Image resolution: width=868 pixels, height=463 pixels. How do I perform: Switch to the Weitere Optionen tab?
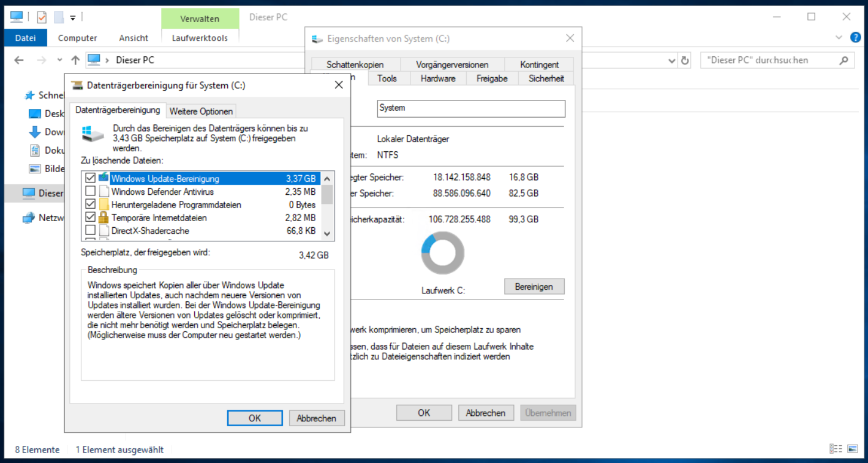point(201,111)
